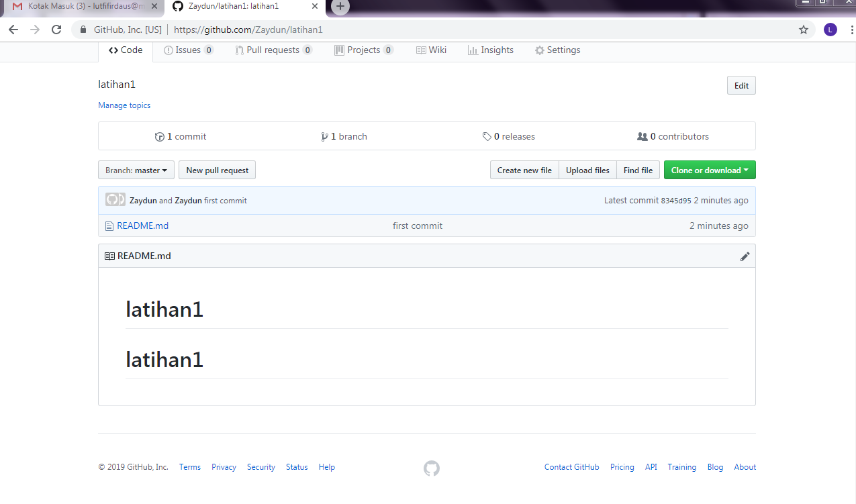856x504 pixels.
Task: Bookmark page with the star icon
Action: (x=804, y=30)
